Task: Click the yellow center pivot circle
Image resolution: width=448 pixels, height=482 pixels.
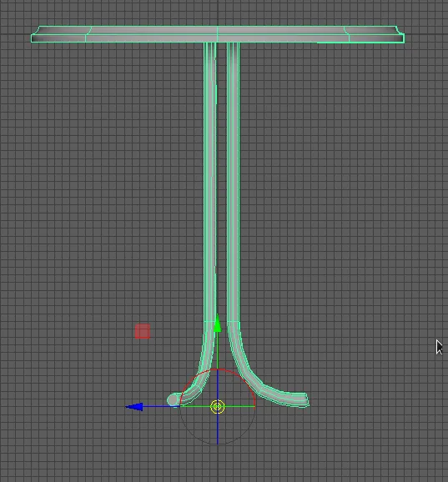Action: [x=218, y=406]
